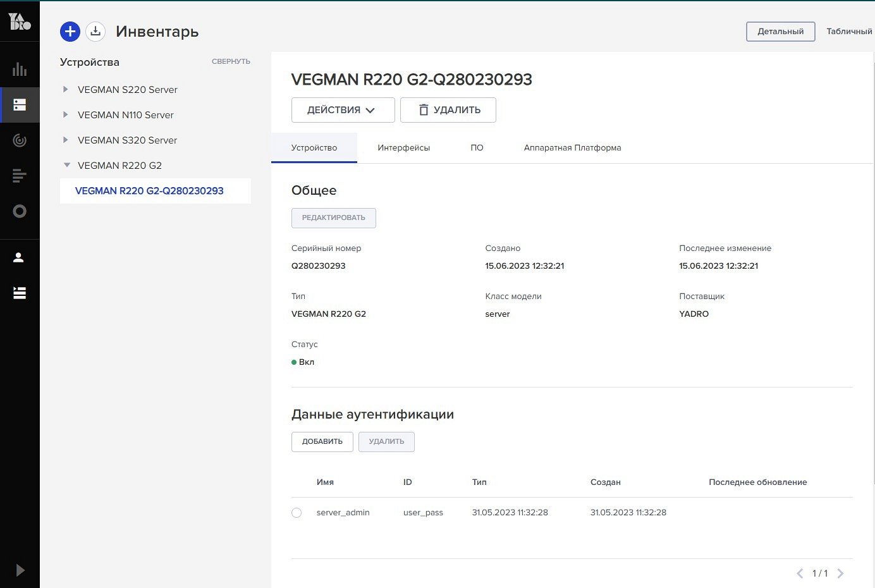Open the radar monitoring sidebar icon
This screenshot has width=875, height=588.
[x=20, y=140]
